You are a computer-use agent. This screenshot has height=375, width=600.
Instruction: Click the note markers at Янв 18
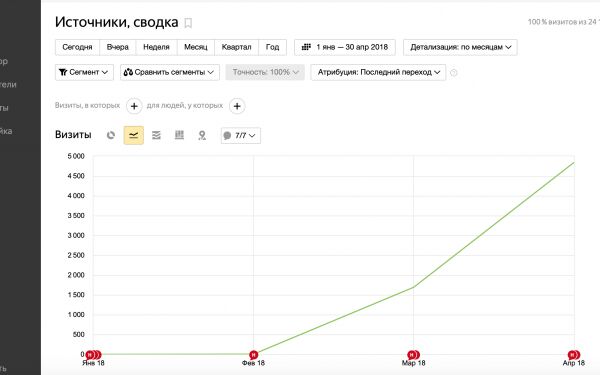(x=93, y=355)
